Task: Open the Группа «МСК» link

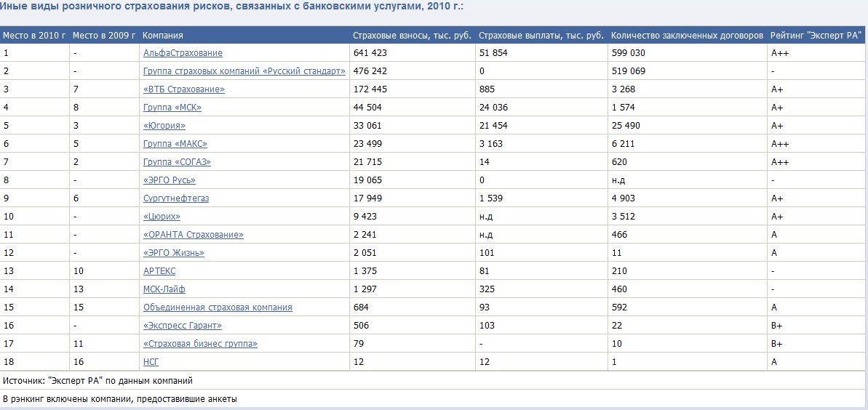Action: pos(172,108)
